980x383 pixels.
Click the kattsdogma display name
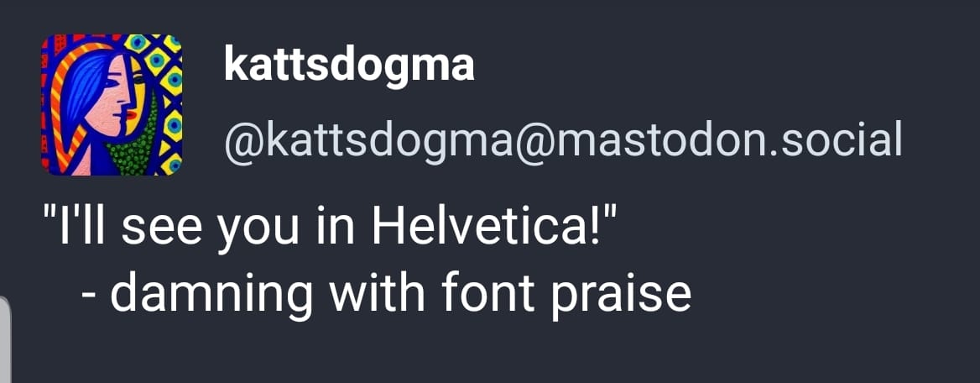tap(349, 66)
